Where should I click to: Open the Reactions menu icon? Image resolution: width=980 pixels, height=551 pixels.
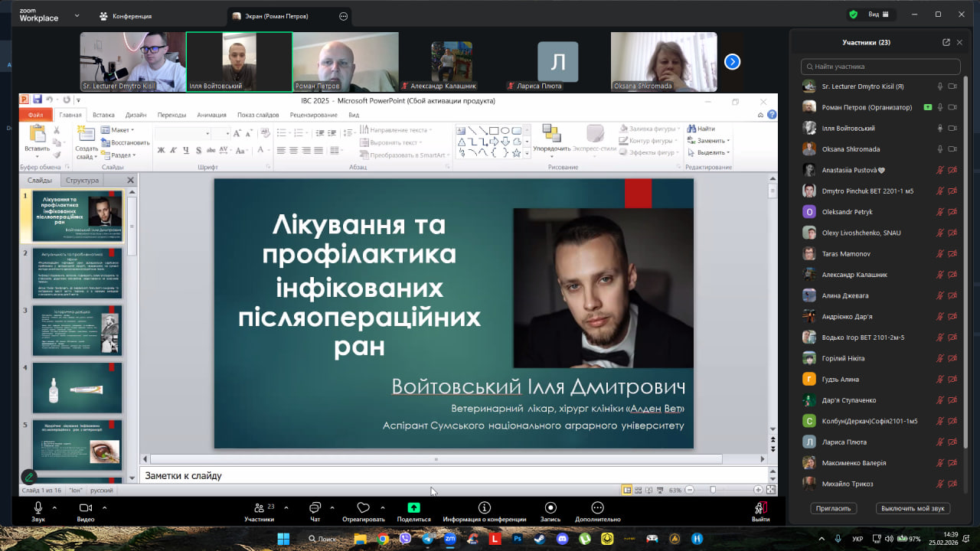[x=363, y=508]
